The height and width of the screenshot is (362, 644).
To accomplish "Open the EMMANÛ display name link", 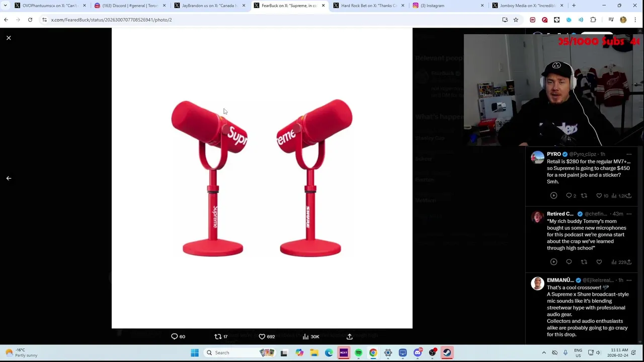I will [x=560, y=280].
